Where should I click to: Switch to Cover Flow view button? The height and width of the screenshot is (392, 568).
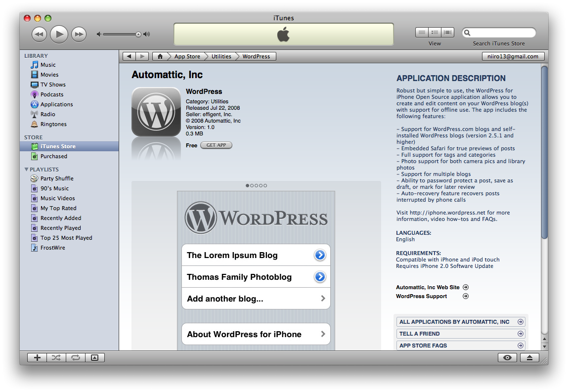(x=447, y=33)
